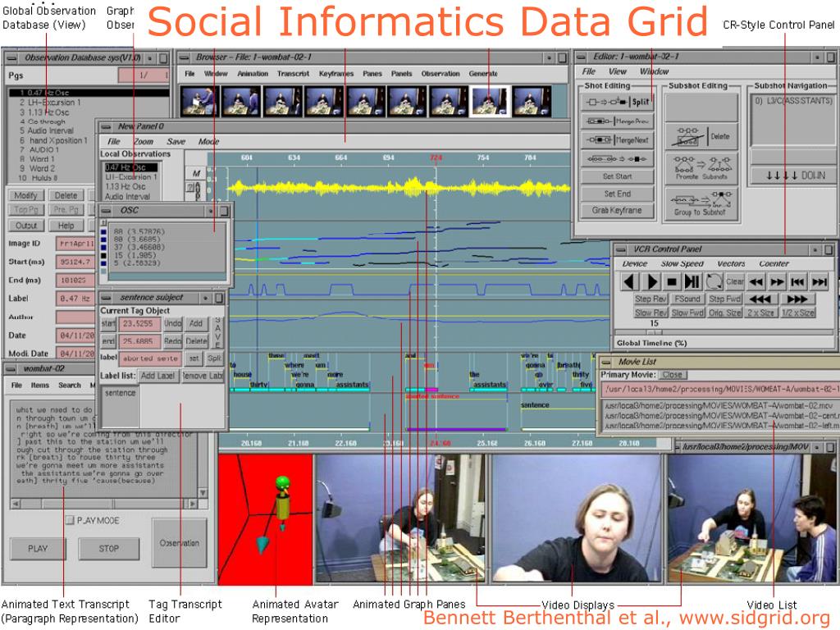The width and height of the screenshot is (840, 630).
Task: Click the Split shot icon in Shot Editing
Action: [617, 101]
